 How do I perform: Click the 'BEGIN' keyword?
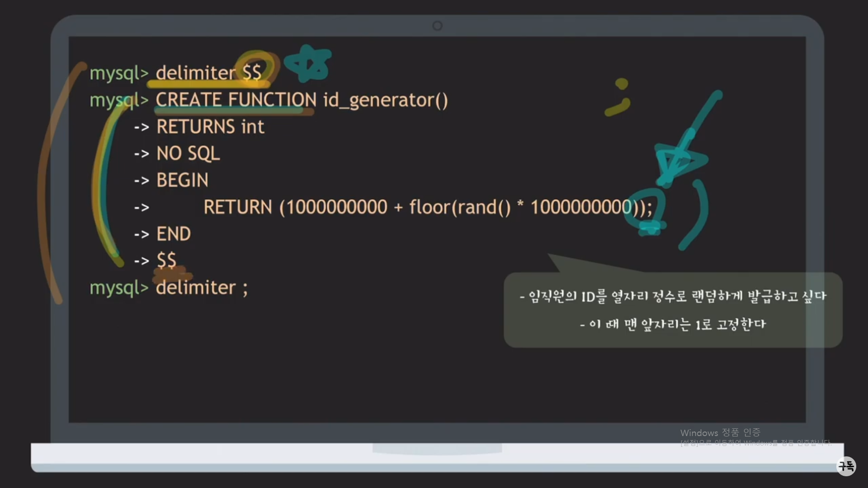pyautogui.click(x=182, y=180)
